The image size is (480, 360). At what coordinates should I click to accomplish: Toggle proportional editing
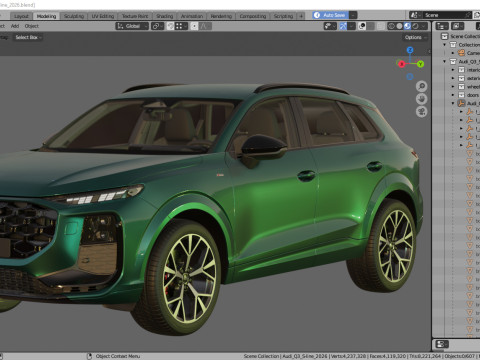pyautogui.click(x=194, y=26)
